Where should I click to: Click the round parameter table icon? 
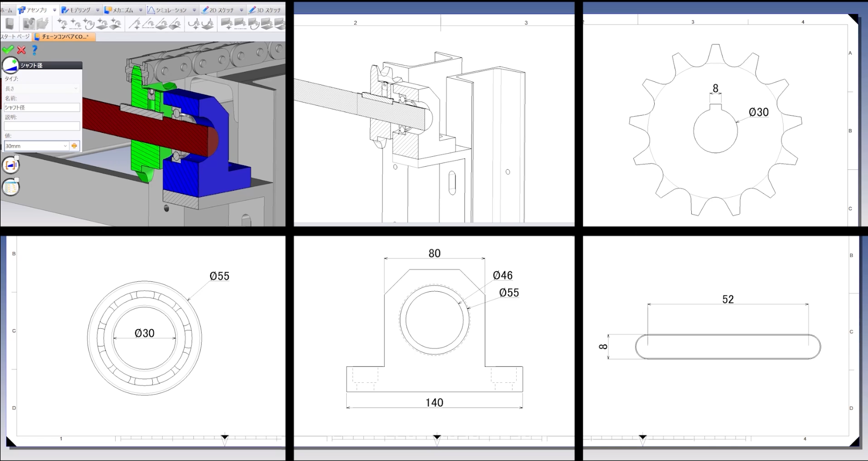click(x=10, y=187)
